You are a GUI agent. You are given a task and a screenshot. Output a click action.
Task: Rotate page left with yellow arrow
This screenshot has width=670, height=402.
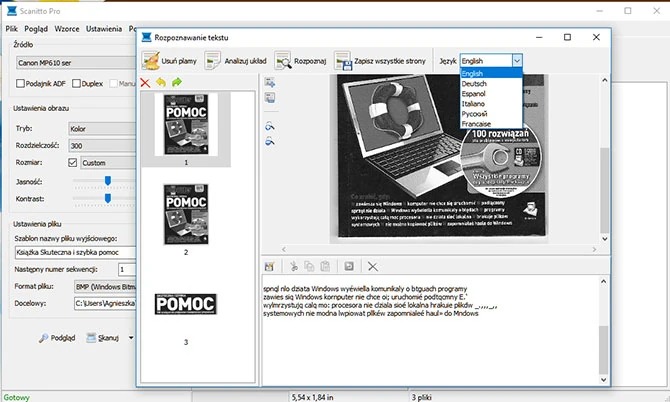(161, 82)
